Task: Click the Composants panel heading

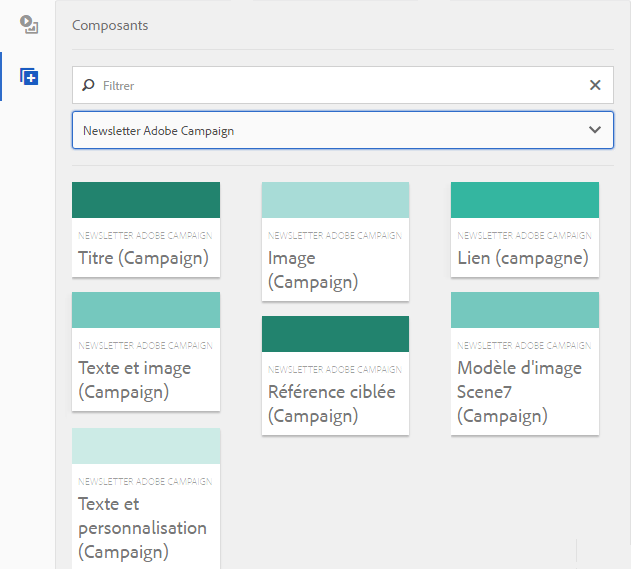Action: (x=110, y=26)
